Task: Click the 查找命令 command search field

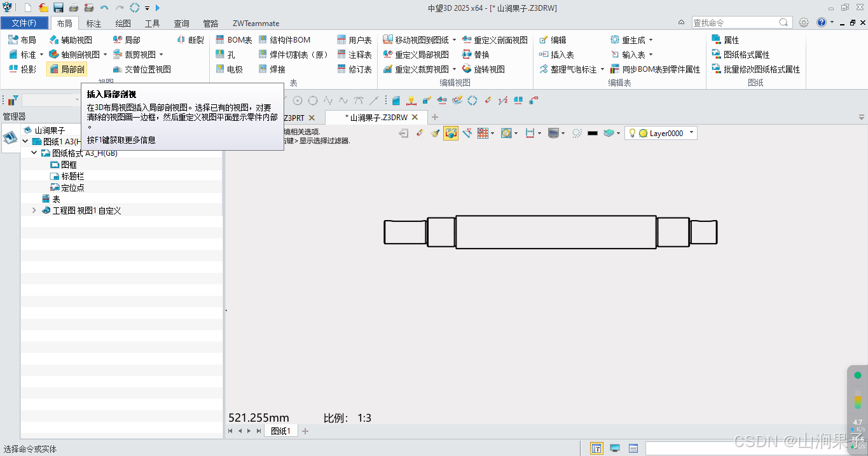Action: point(742,22)
